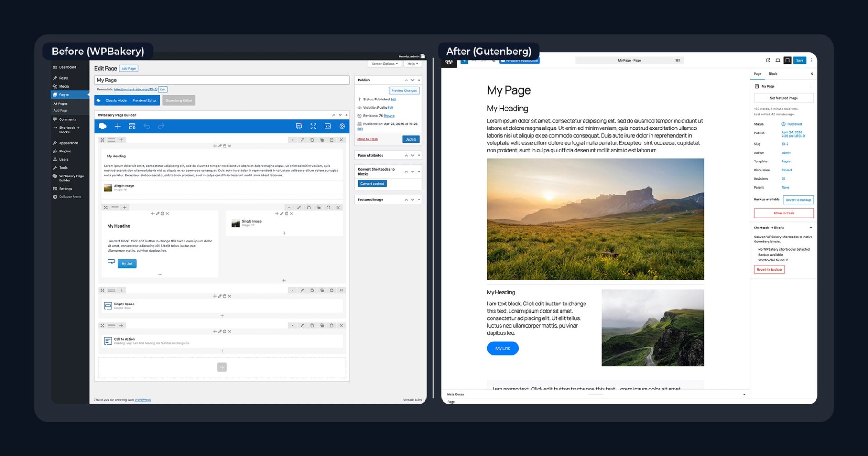Click the Save button in Gutenberg
Image resolution: width=868 pixels, height=456 pixels.
[800, 60]
